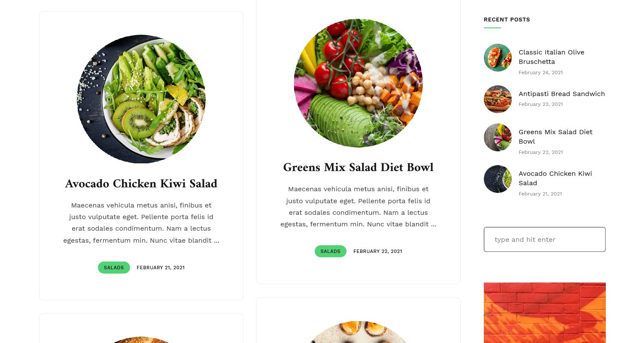The height and width of the screenshot is (343, 644).
Task: Go to Greens Mix Salad Diet Bowl recent post link
Action: (556, 136)
